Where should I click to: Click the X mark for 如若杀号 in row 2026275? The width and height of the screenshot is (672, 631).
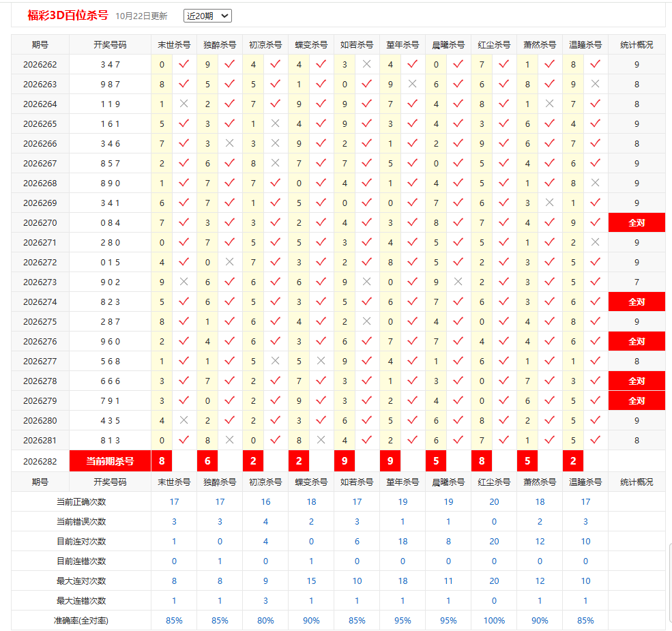coord(366,321)
